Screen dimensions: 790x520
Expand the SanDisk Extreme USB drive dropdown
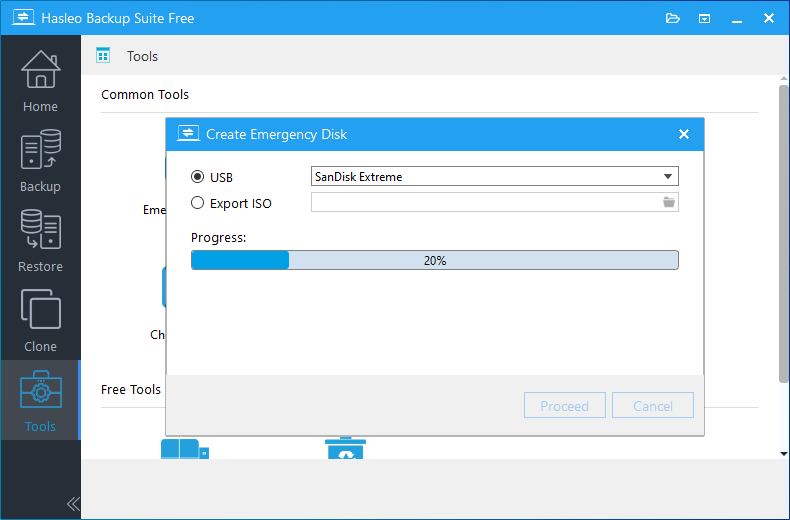coord(668,177)
